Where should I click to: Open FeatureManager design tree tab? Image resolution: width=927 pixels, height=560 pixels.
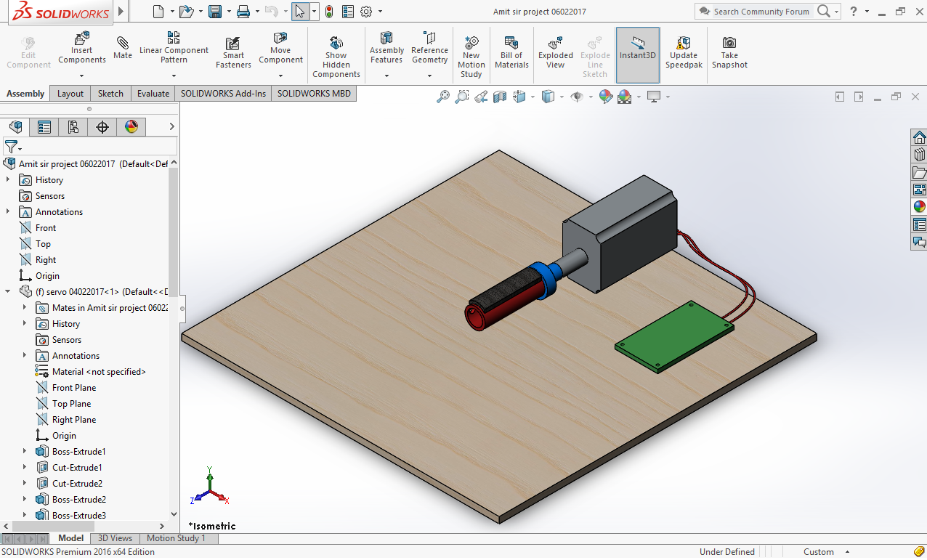click(15, 127)
